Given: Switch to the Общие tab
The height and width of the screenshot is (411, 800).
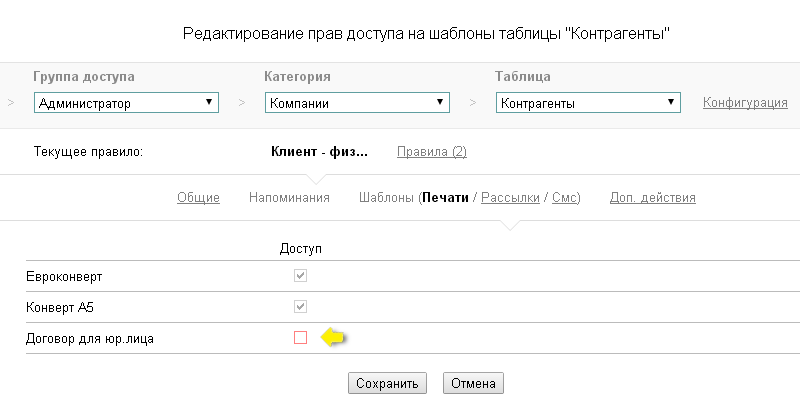Looking at the screenshot, I should [198, 198].
